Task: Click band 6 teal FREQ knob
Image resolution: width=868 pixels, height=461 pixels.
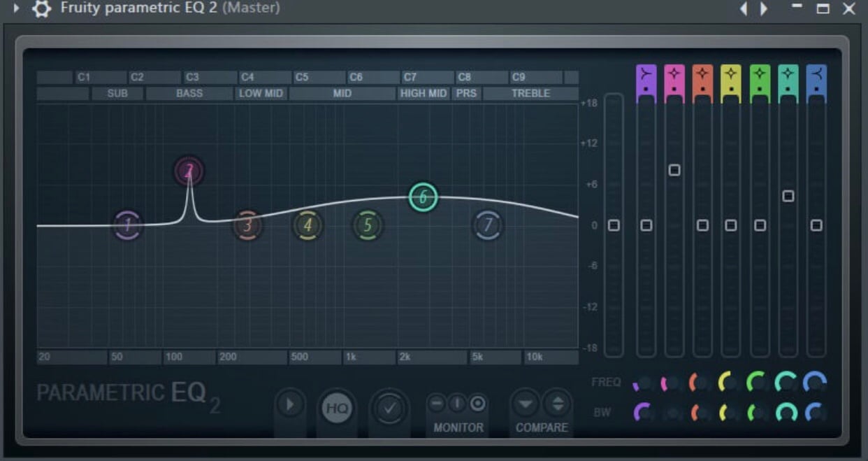Action: coord(787,383)
